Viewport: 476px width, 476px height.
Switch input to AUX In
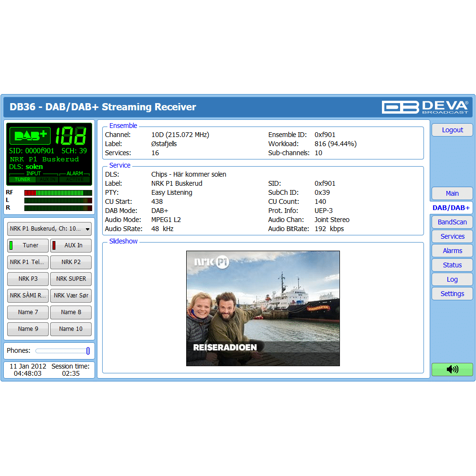point(71,245)
